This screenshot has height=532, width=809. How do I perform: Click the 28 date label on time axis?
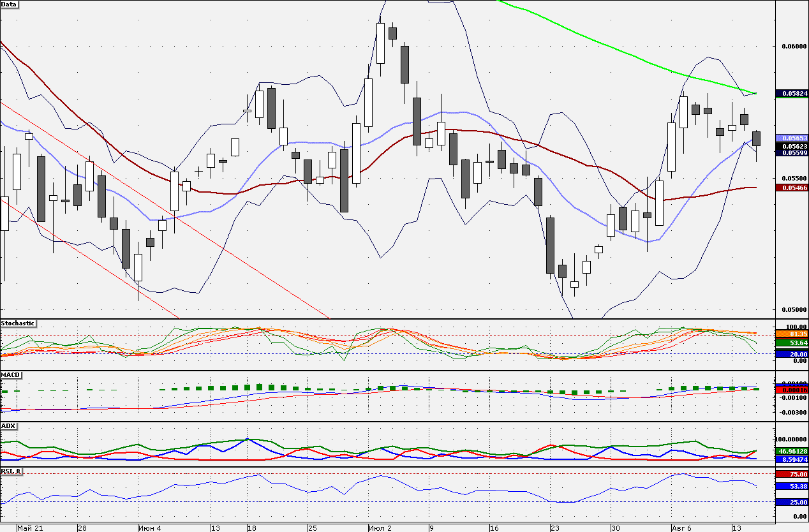point(82,528)
